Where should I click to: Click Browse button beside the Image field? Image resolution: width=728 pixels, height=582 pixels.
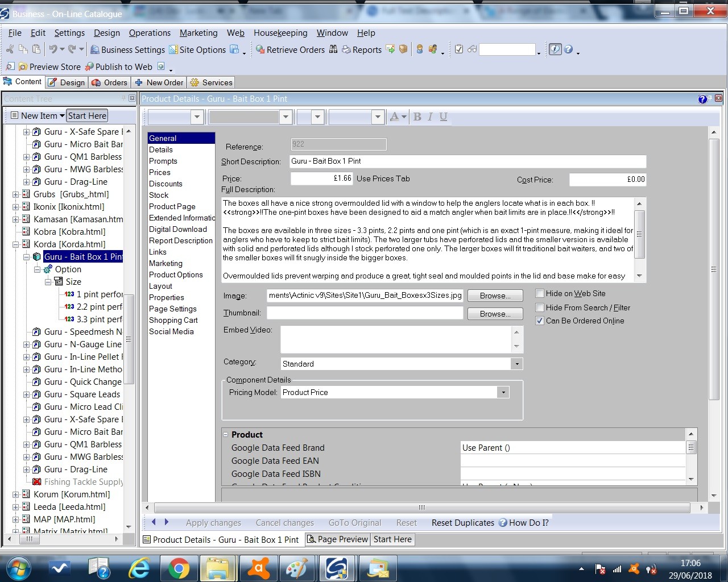pyautogui.click(x=494, y=296)
